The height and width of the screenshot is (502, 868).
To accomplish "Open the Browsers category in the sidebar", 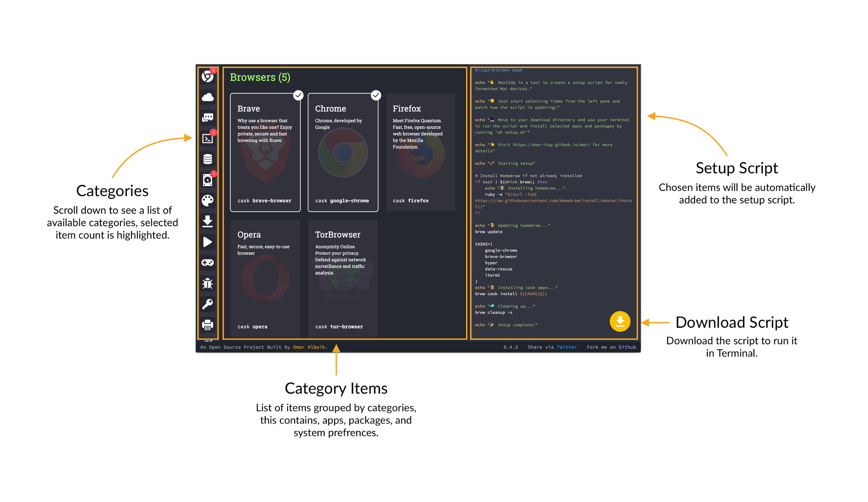I will coord(207,76).
